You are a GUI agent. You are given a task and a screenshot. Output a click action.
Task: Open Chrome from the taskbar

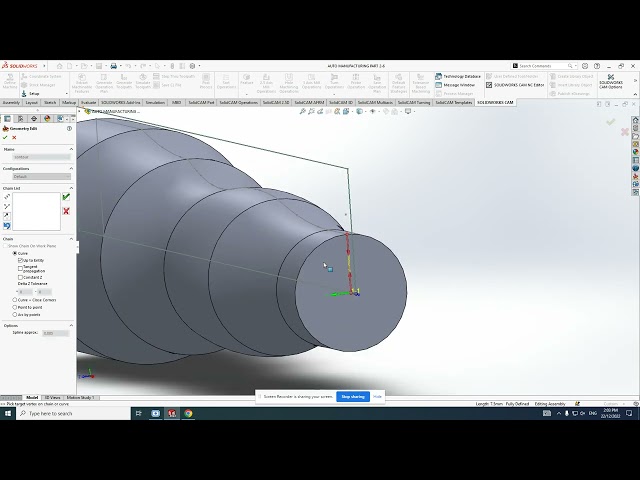click(188, 413)
